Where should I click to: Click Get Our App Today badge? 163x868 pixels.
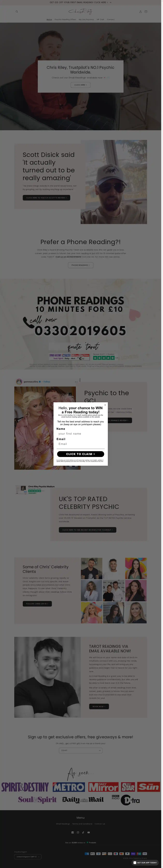(145, 863)
